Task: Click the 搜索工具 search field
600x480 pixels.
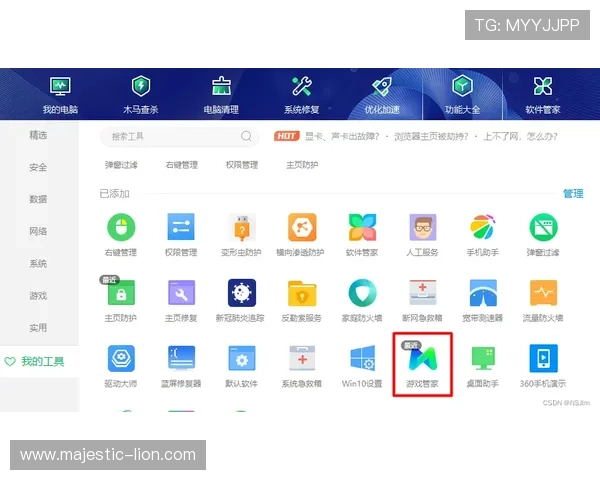Action: click(x=179, y=136)
